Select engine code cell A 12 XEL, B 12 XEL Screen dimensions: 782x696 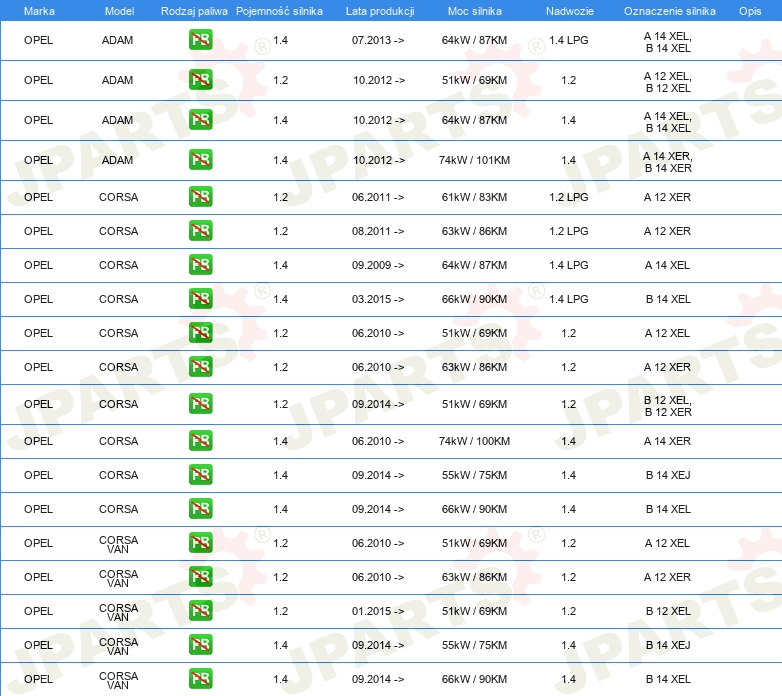(668, 82)
